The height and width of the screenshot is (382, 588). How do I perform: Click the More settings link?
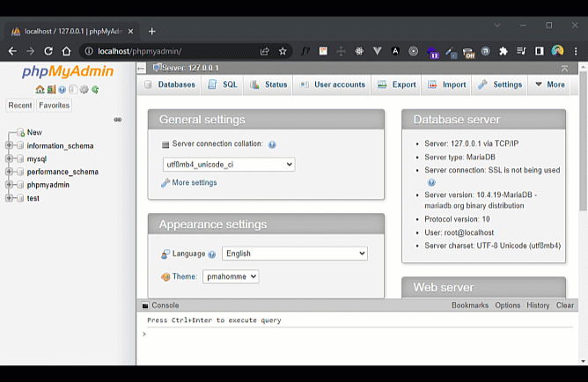[x=195, y=182]
